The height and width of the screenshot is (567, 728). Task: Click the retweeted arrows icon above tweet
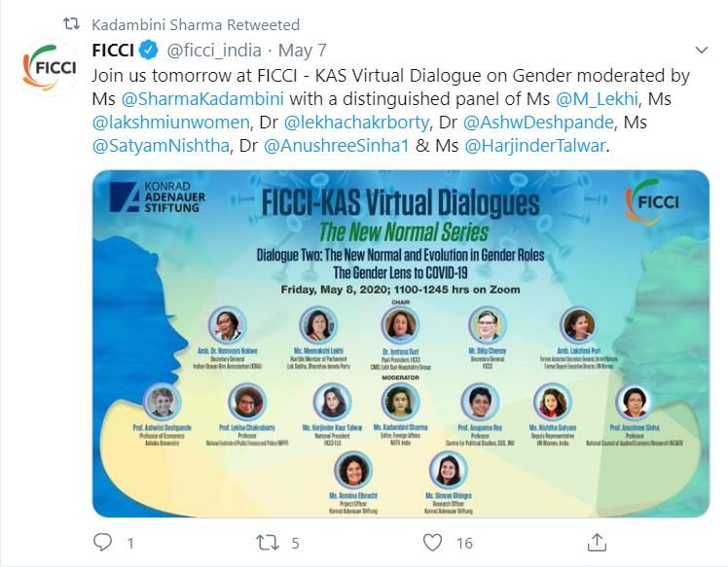pos(71,23)
